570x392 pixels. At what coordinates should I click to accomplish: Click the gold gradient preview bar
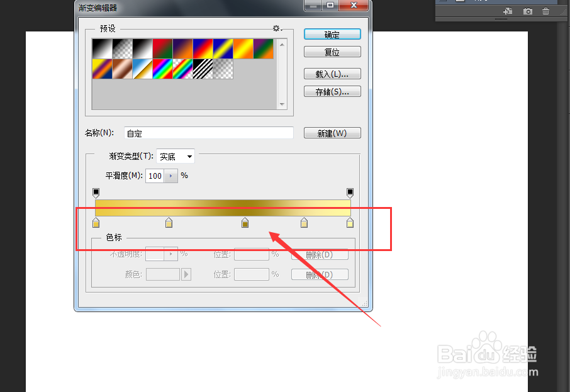[223, 208]
